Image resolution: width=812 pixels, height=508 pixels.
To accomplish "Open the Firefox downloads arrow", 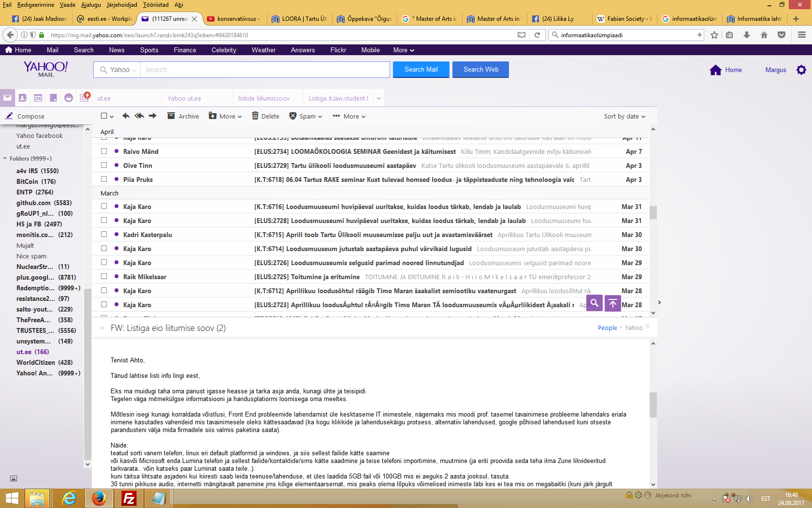I will point(747,35).
